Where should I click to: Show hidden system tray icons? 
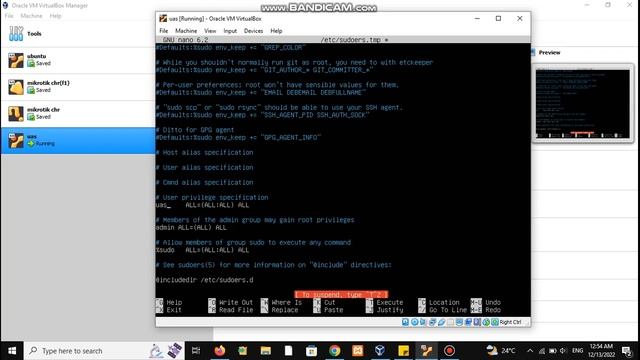click(x=530, y=351)
